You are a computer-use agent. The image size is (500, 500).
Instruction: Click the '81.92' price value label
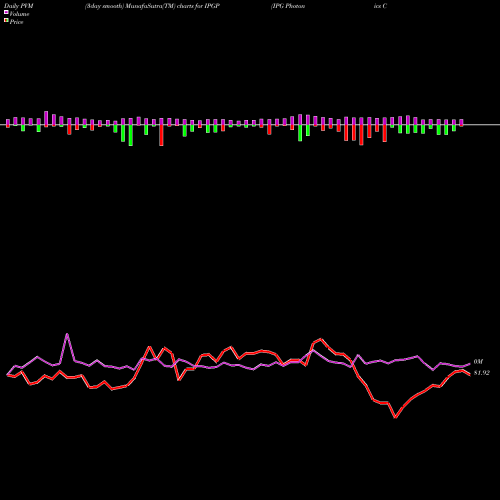pyautogui.click(x=482, y=373)
